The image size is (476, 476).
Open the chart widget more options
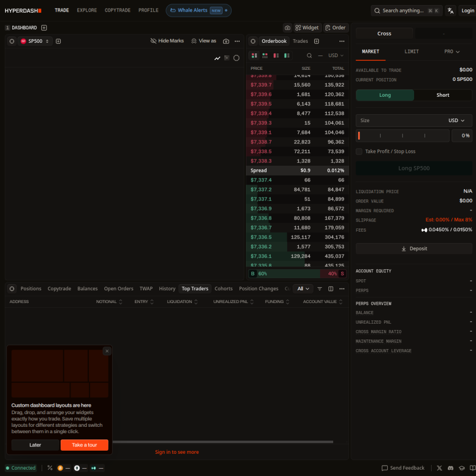(237, 41)
